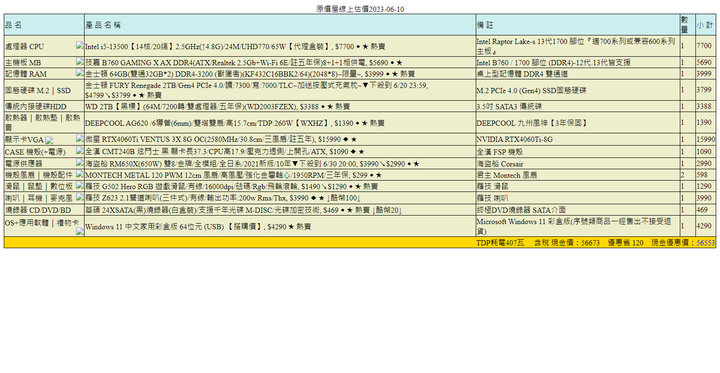Select the 24XSATA DVD burner product cell
The image size is (720, 373).
coord(280,209)
